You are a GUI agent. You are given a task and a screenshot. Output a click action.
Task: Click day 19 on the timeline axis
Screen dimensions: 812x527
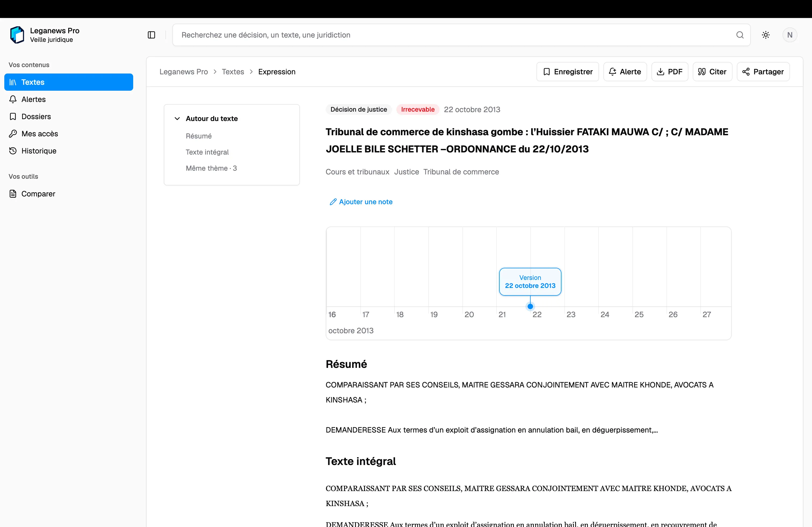(x=434, y=314)
